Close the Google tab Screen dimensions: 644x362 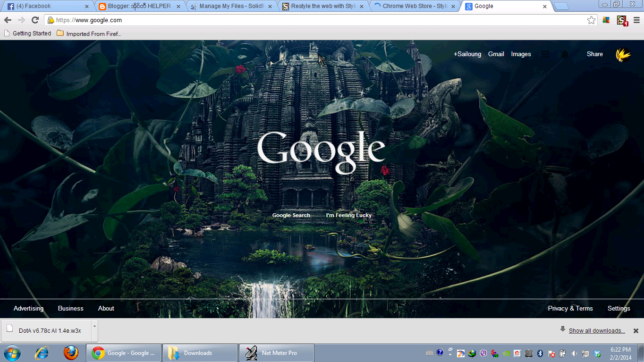click(544, 7)
